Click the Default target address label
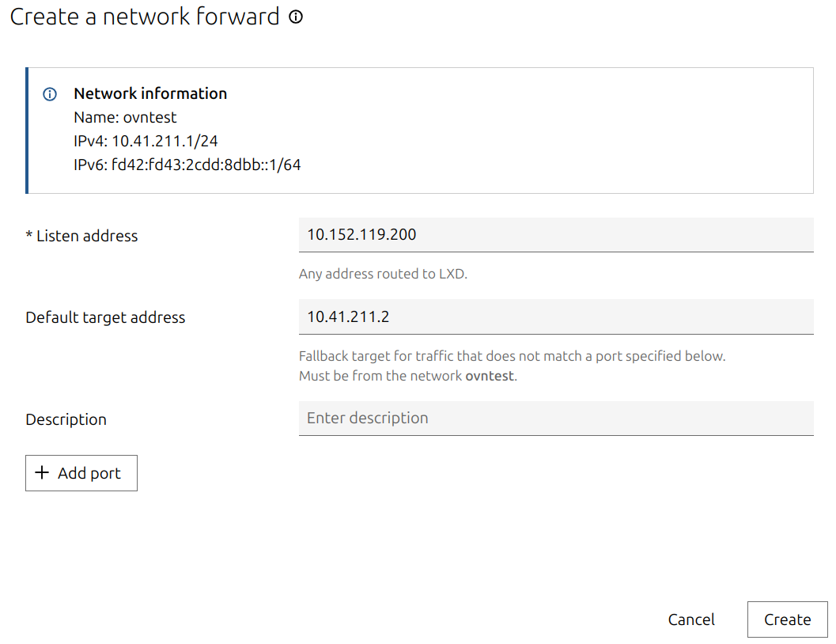Viewport: 836px width, 644px height. pos(105,317)
